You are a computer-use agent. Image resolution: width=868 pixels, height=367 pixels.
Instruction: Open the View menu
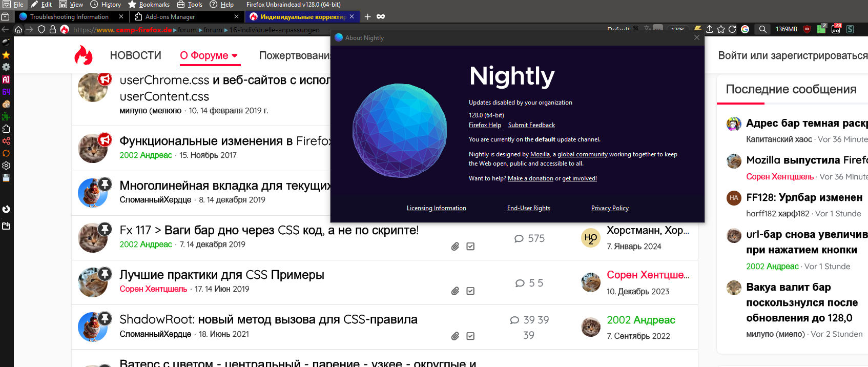[71, 5]
